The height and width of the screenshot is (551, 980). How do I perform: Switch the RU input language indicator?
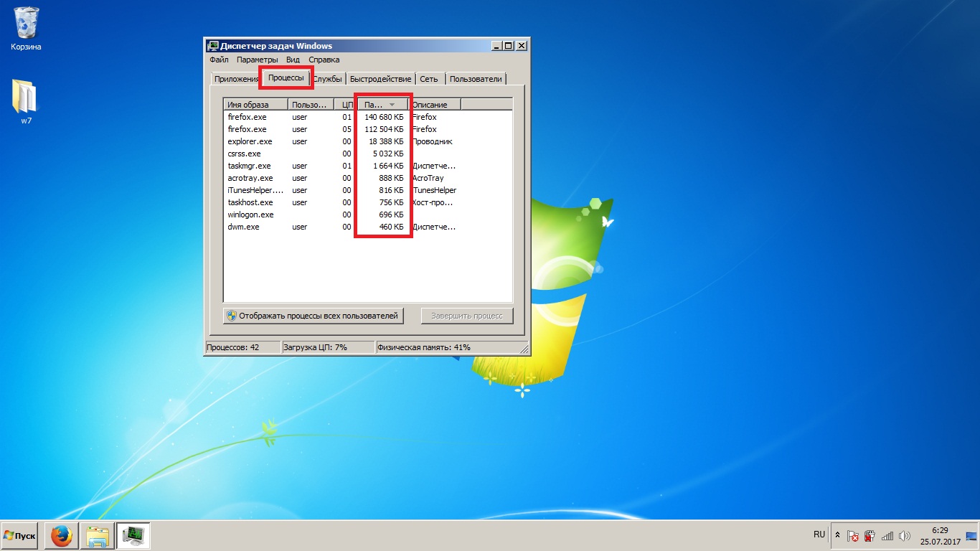[819, 535]
